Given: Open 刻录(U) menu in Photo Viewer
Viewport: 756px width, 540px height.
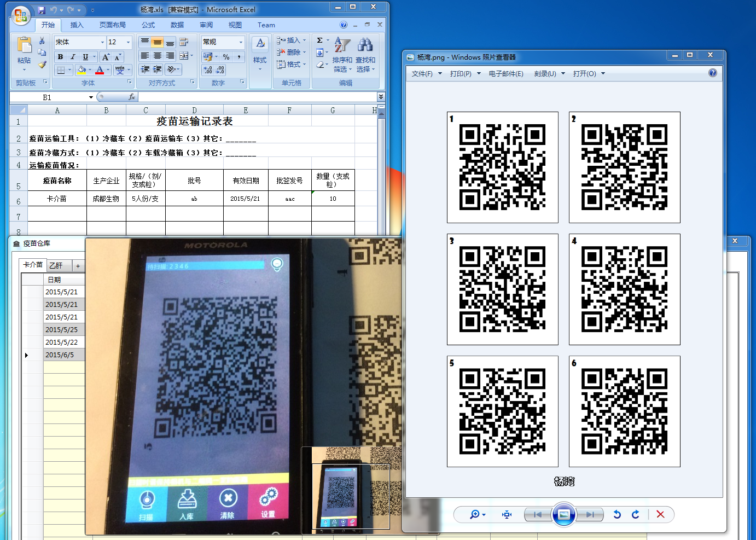Looking at the screenshot, I should (550, 73).
